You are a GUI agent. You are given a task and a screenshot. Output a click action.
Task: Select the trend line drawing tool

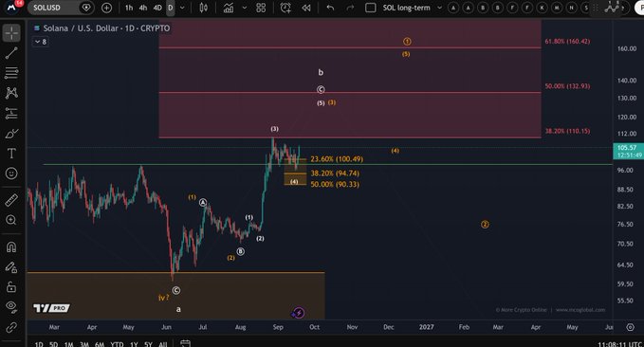pos(11,53)
